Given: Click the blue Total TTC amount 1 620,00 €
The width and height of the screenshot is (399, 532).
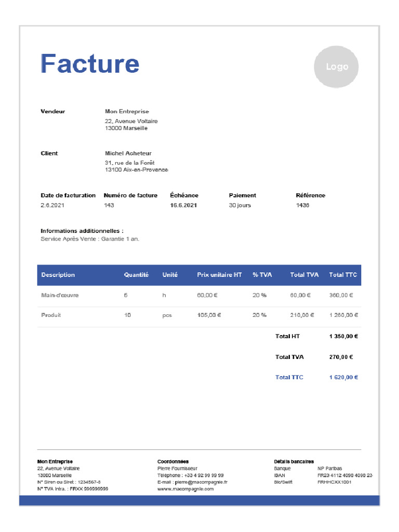Looking at the screenshot, I should (343, 377).
